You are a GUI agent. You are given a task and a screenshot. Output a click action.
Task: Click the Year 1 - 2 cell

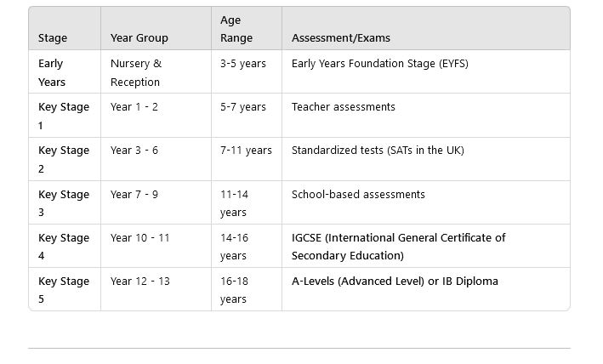point(156,116)
